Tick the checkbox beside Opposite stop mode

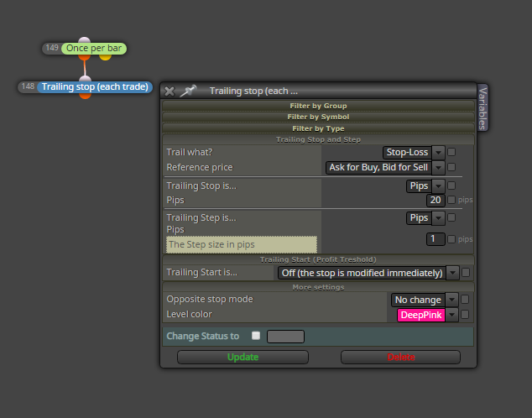(465, 300)
